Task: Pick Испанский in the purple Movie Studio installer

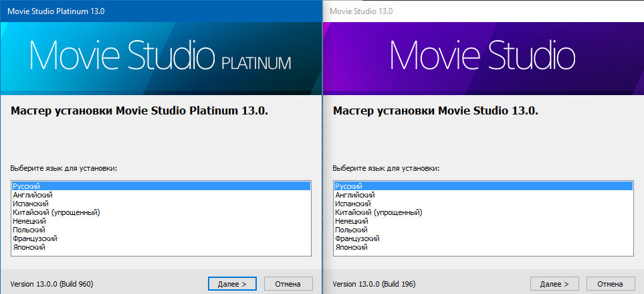Action: (352, 204)
